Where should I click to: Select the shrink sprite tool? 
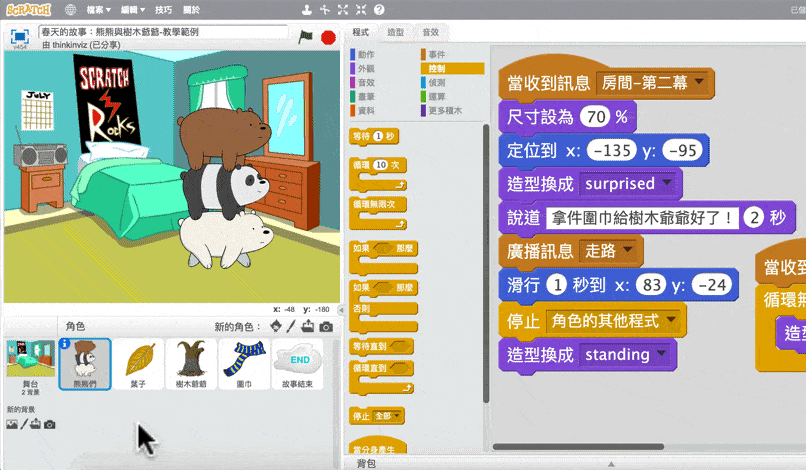(x=361, y=9)
